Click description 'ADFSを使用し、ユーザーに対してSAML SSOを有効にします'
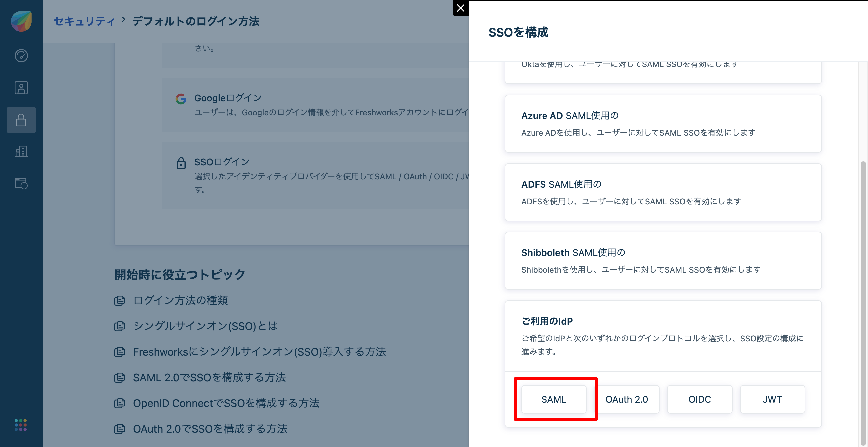Screen dimensions: 868x447 coord(631,201)
